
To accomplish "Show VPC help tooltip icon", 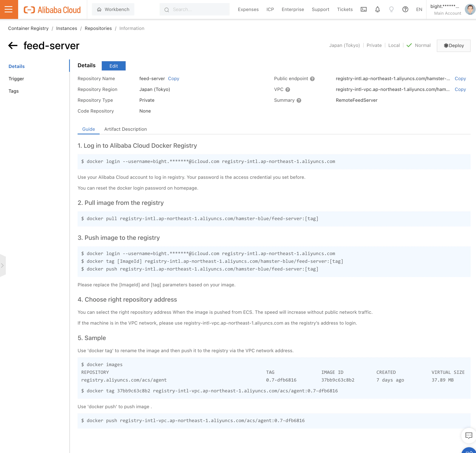I will click(x=287, y=90).
